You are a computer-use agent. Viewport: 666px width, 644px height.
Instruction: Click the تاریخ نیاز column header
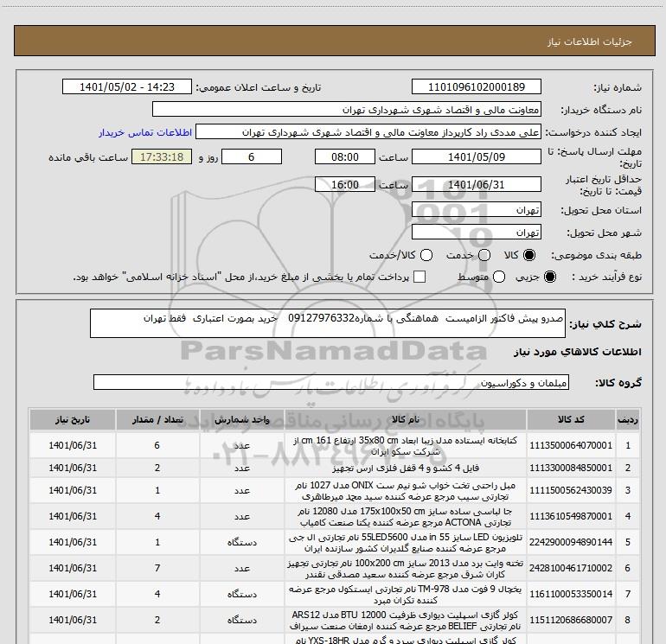pos(73,419)
